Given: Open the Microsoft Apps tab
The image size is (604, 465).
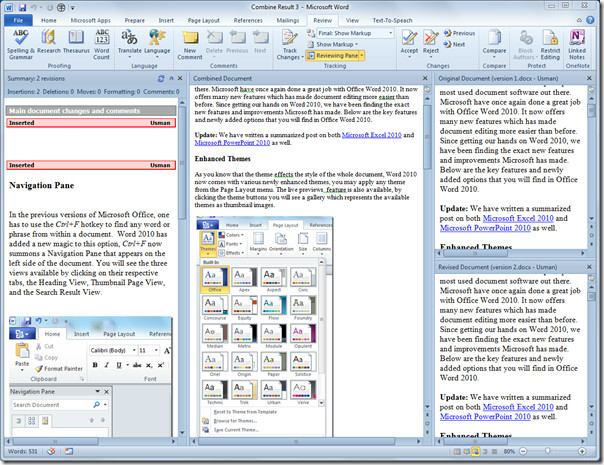Looking at the screenshot, I should (x=90, y=20).
